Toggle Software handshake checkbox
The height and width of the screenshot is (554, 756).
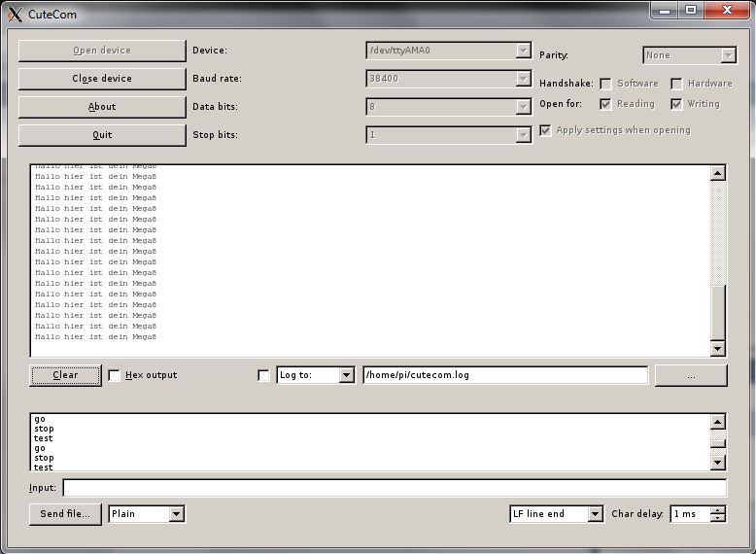click(605, 84)
